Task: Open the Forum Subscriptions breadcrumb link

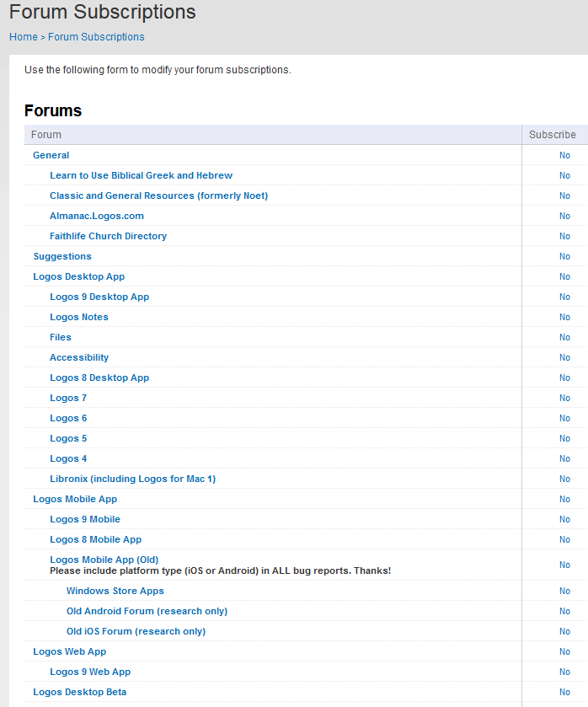Action: 96,37
